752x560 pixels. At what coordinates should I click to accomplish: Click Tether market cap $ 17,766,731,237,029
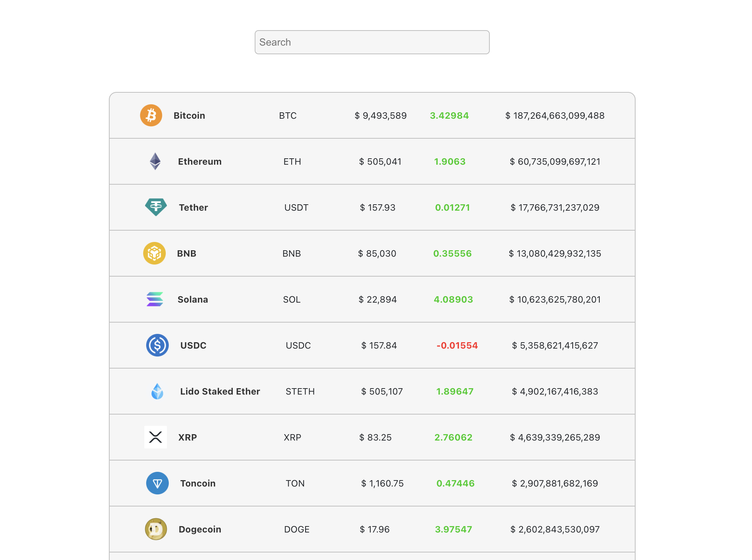click(x=555, y=208)
